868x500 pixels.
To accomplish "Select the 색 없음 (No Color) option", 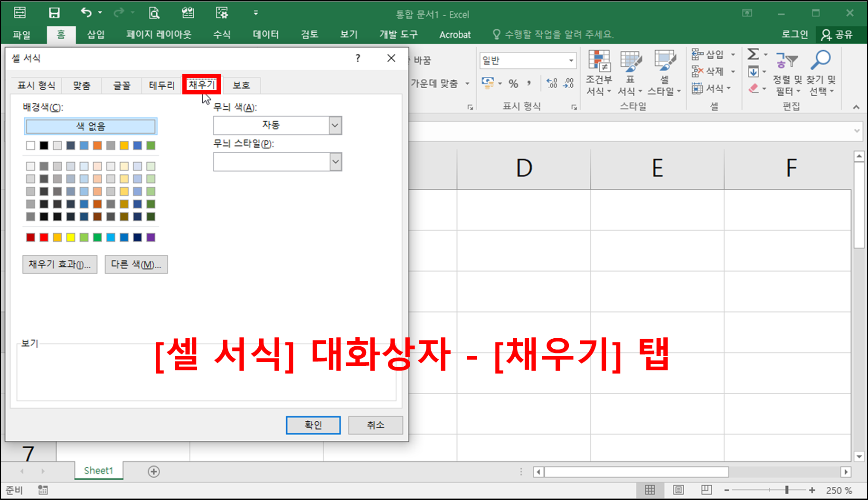I will 90,126.
